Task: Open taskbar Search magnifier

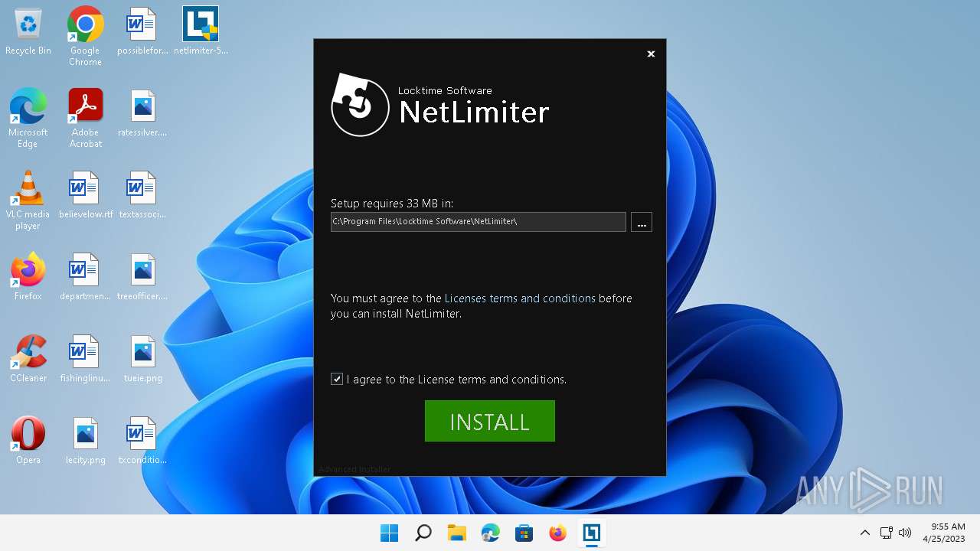Action: (423, 533)
